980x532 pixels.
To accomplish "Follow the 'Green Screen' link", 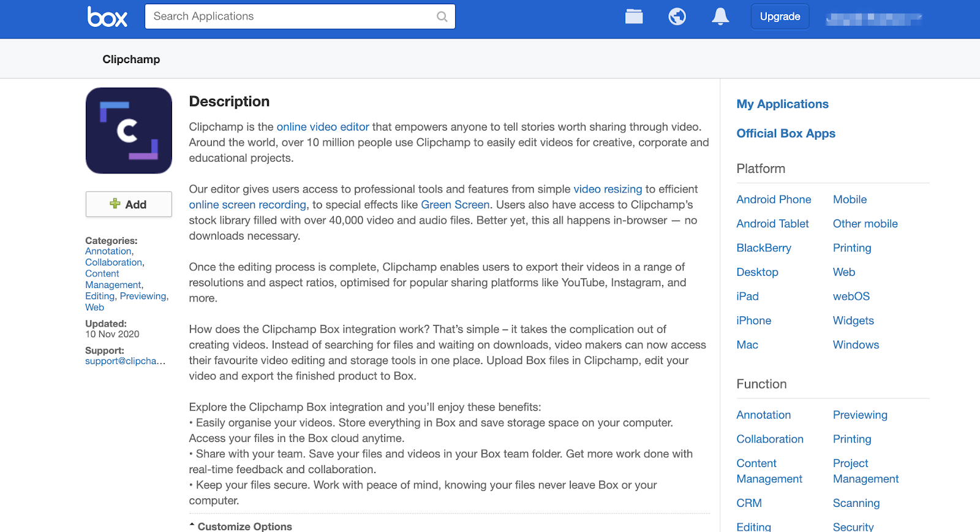I will [455, 205].
